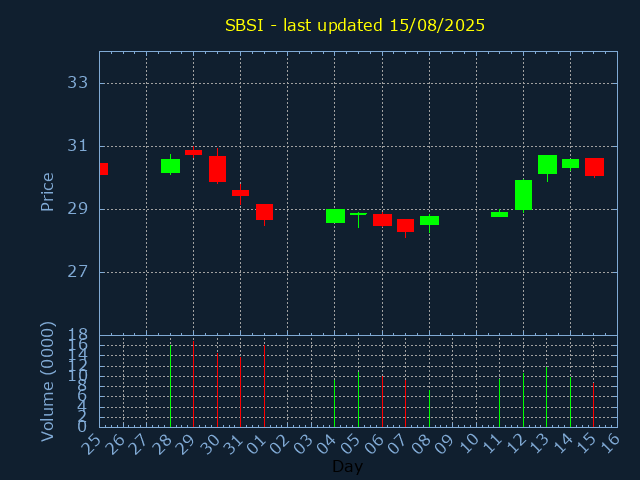Click the 27 price tick label
640x480 pixels.
click(x=78, y=272)
